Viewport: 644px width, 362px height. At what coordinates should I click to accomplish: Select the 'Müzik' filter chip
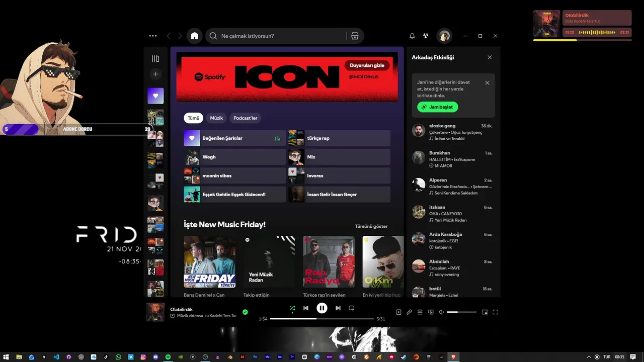216,118
